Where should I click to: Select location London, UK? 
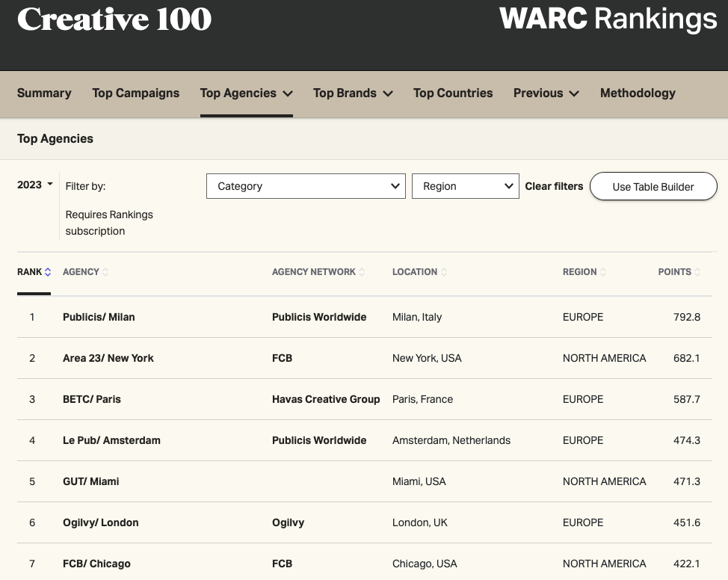point(420,523)
